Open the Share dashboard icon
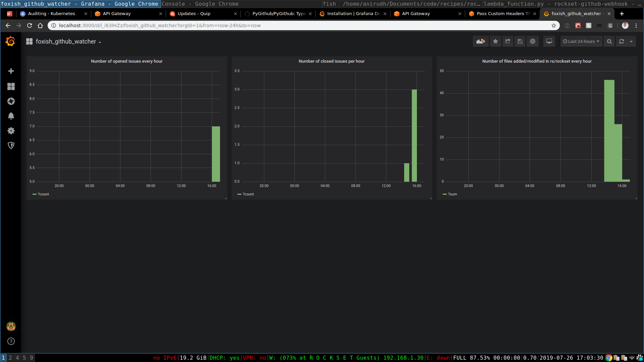The image size is (644, 362). pyautogui.click(x=508, y=41)
